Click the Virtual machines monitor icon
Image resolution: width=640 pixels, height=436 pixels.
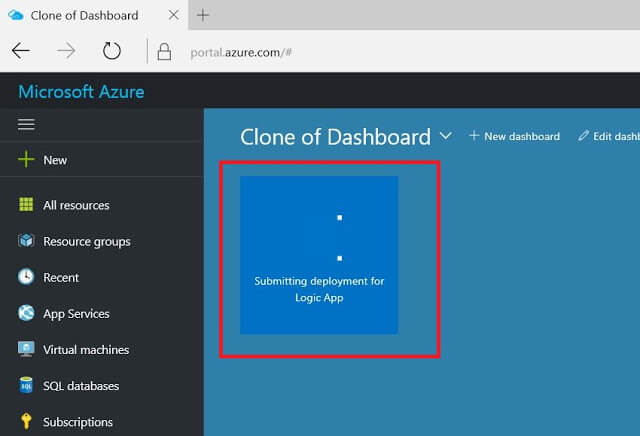pos(26,350)
